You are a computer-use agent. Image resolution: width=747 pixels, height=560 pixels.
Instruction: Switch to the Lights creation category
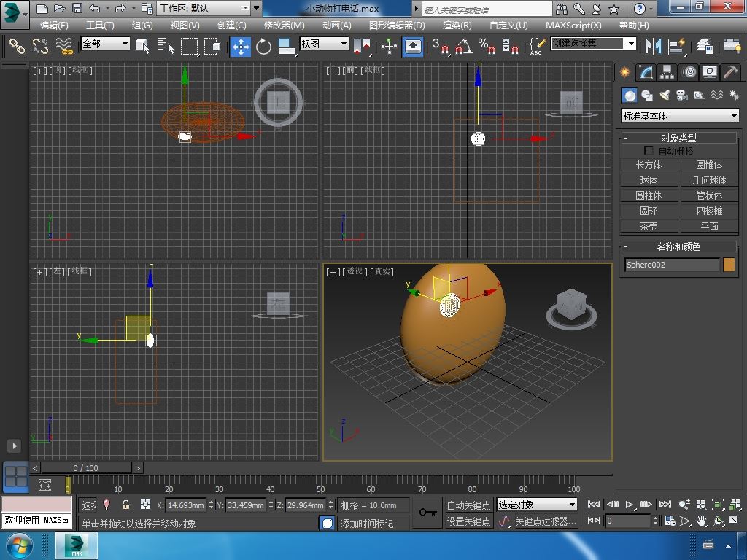pos(665,96)
